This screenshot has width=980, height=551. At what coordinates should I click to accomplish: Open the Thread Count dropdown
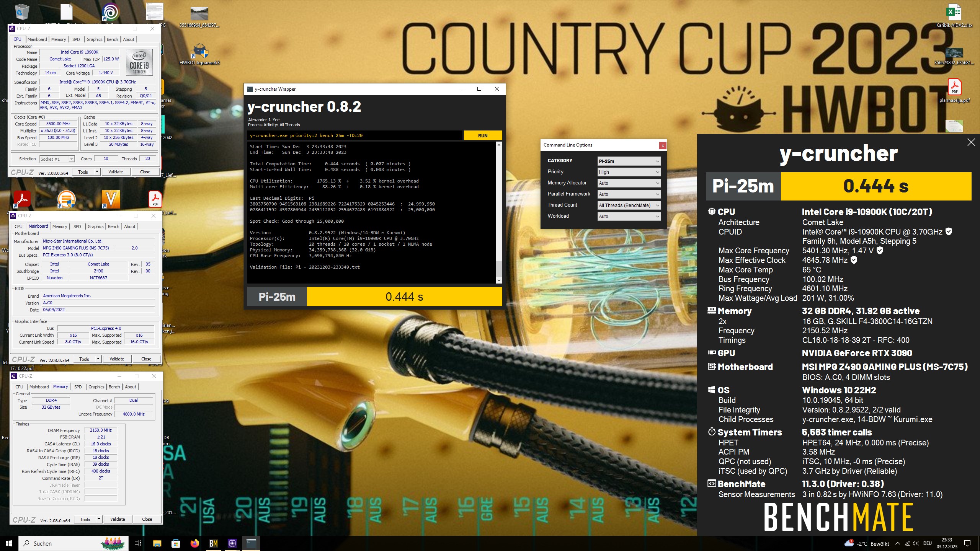(629, 205)
